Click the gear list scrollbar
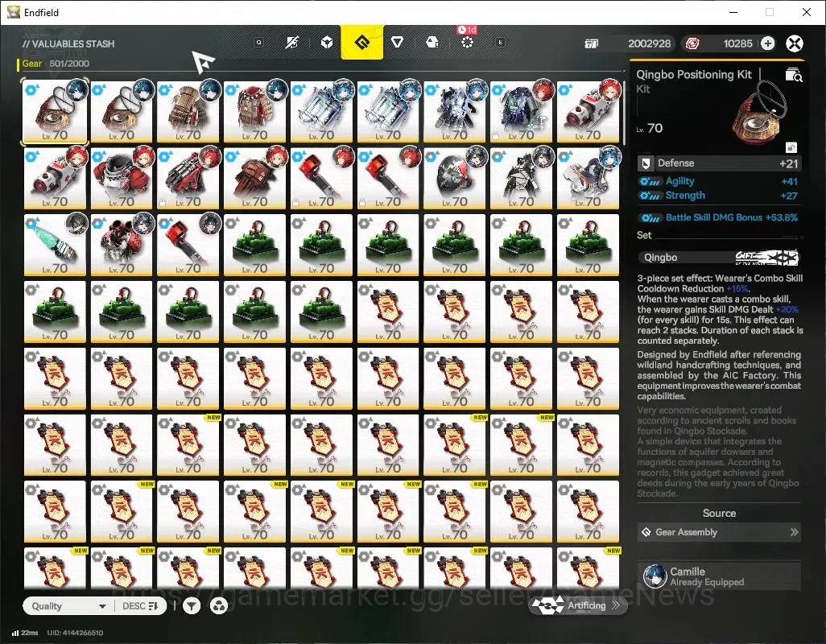The height and width of the screenshot is (644, 826). coord(624,114)
